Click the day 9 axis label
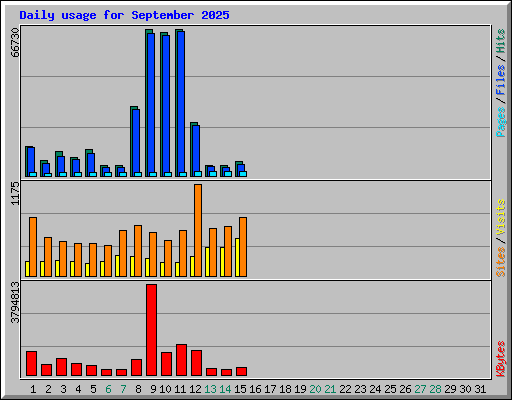Image resolution: width=512 pixels, height=400 pixels. pos(153,389)
